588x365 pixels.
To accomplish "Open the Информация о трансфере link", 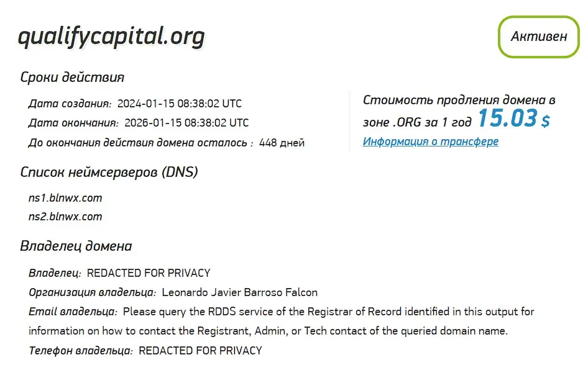I will (430, 142).
